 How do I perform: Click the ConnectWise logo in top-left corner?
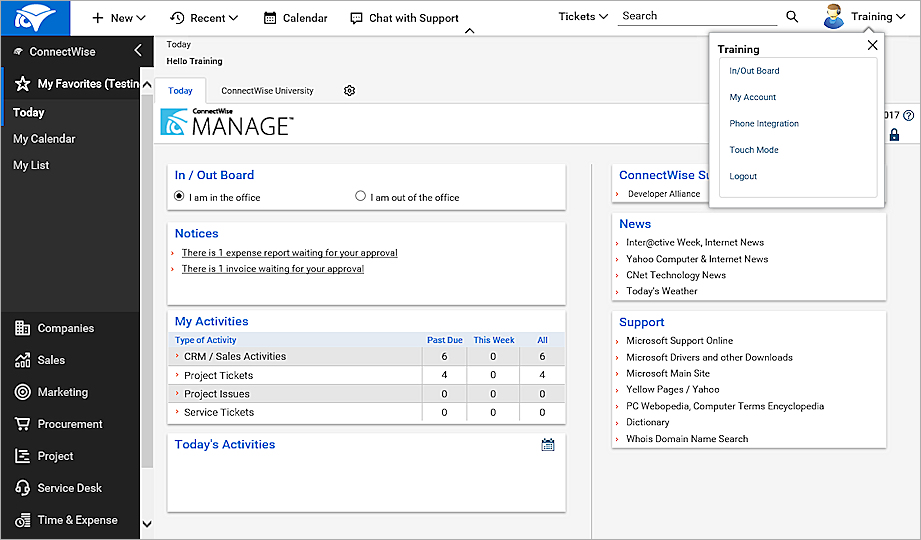tap(35, 18)
